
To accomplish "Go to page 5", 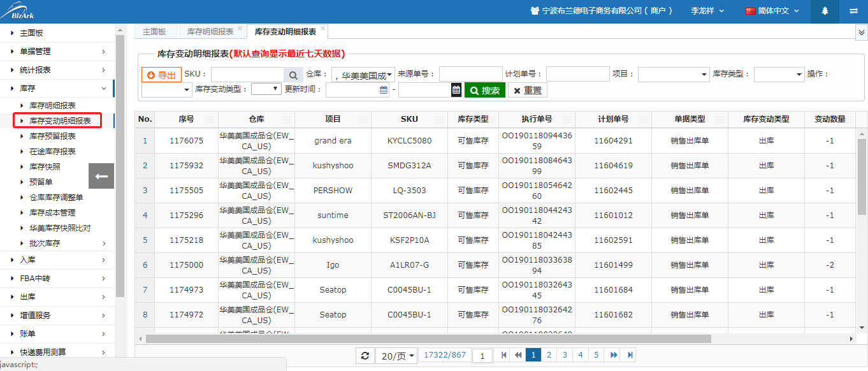I will point(596,355).
